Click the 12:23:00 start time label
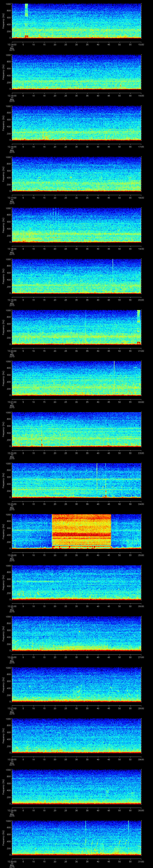The height and width of the screenshot is (868, 153). point(12,504)
